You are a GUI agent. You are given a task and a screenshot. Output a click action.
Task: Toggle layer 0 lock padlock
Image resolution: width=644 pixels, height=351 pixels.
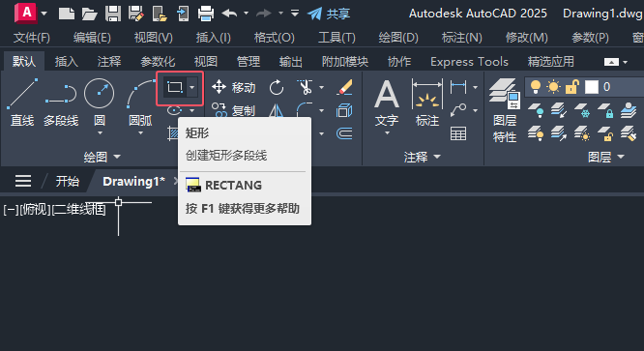coord(571,87)
